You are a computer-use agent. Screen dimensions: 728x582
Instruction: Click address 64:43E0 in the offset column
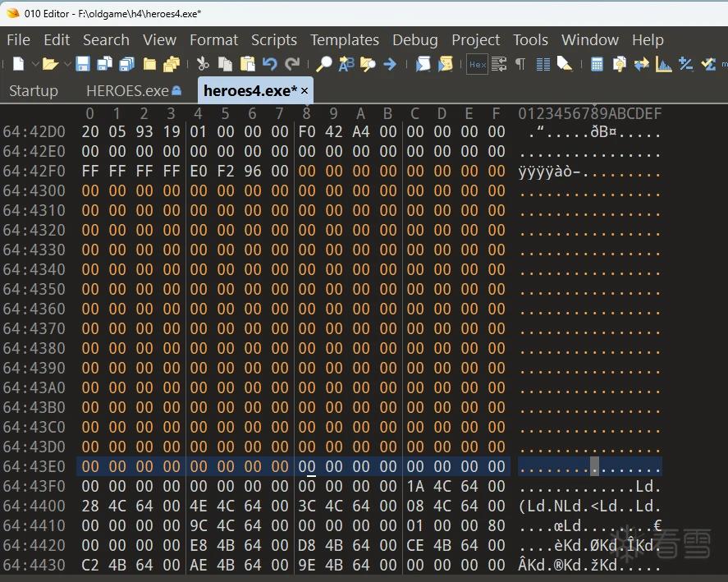(34, 467)
